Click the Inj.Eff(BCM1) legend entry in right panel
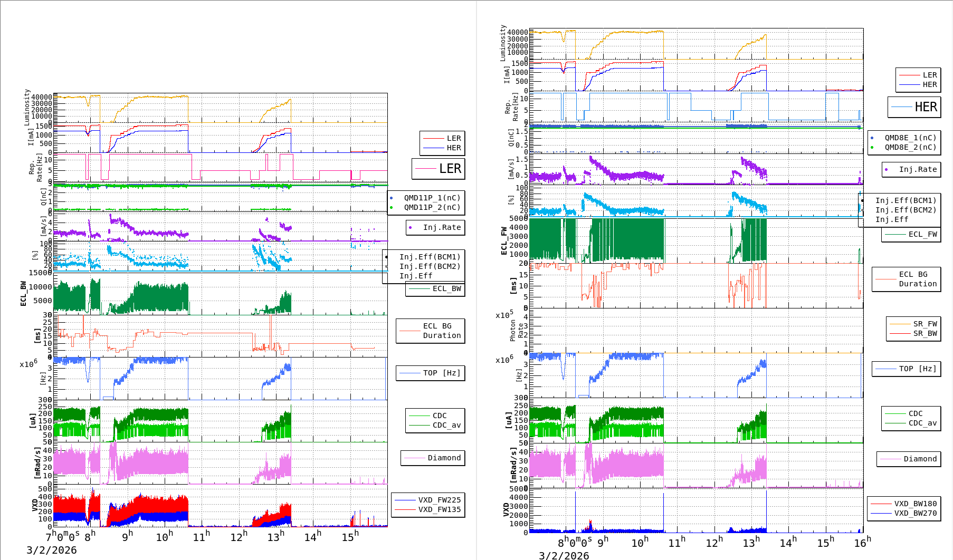 (x=906, y=200)
